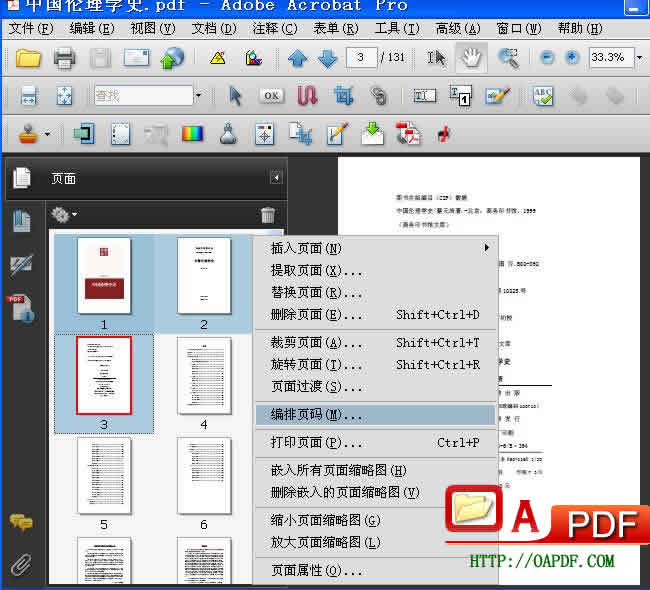Viewport: 650px width, 590px height.
Task: Choose 替换页面(R) from context menu
Action: [x=376, y=292]
